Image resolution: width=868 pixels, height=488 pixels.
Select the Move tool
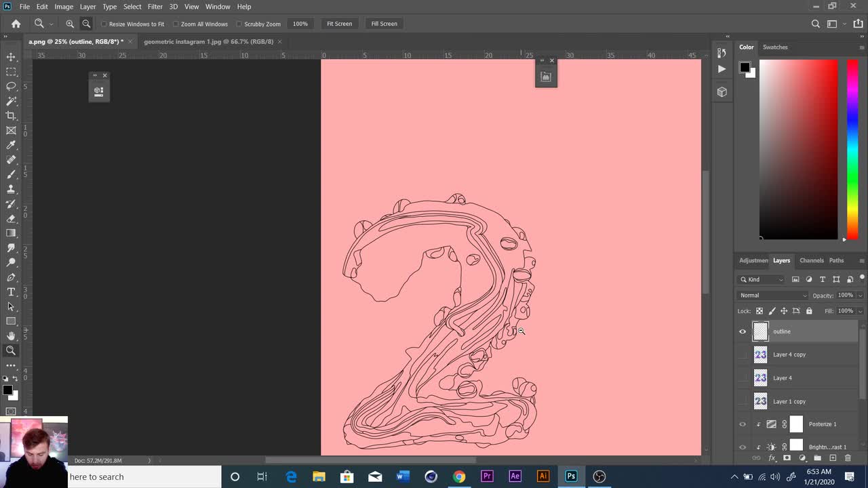tap(11, 58)
